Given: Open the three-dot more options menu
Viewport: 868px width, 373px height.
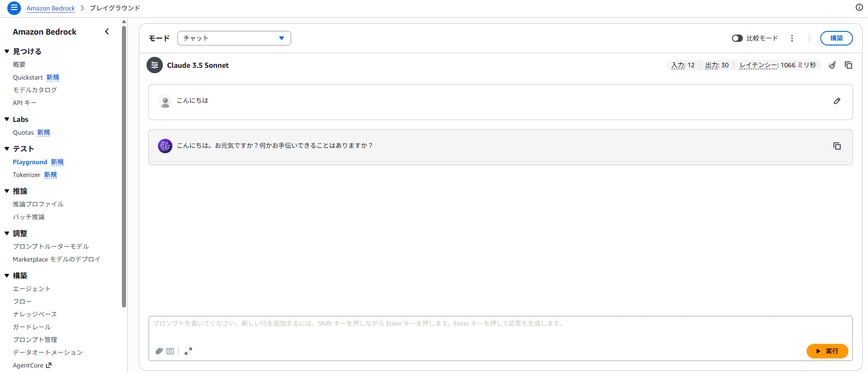Looking at the screenshot, I should (792, 38).
